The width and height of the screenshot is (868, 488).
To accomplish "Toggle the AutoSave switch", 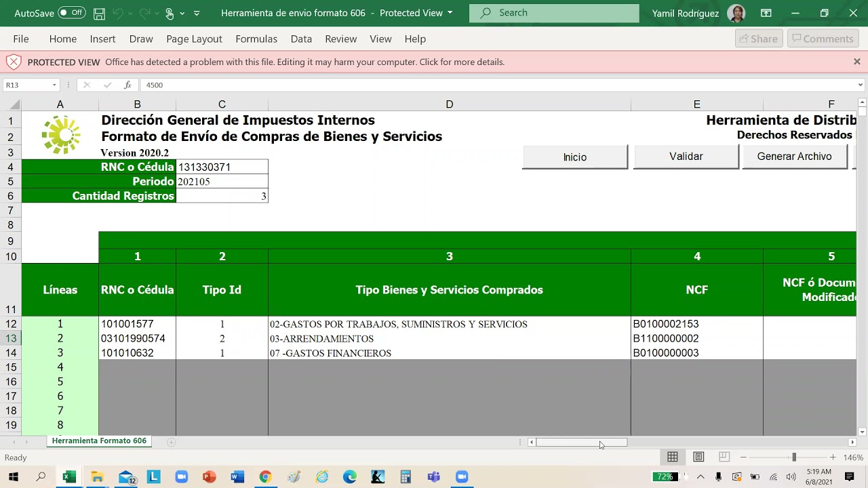I will tap(71, 13).
